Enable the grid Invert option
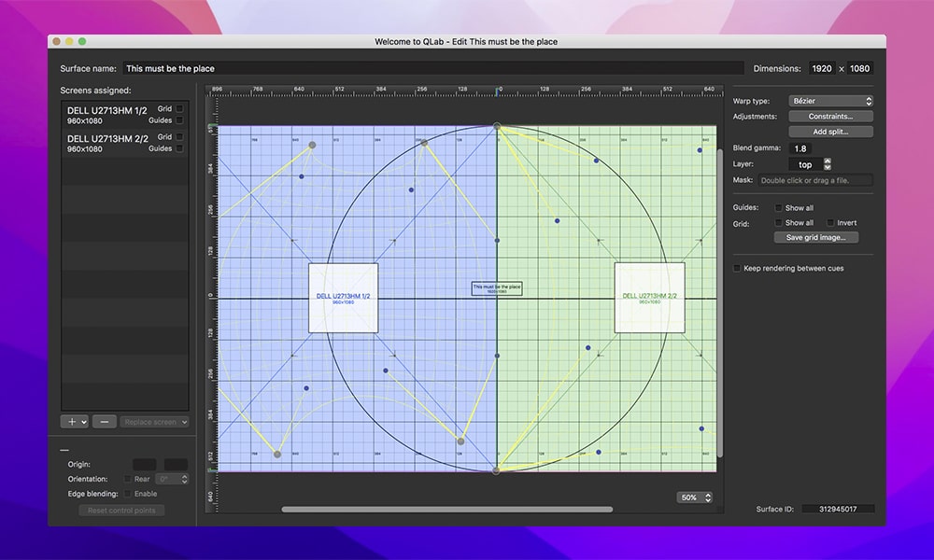This screenshot has width=934, height=560. click(829, 222)
